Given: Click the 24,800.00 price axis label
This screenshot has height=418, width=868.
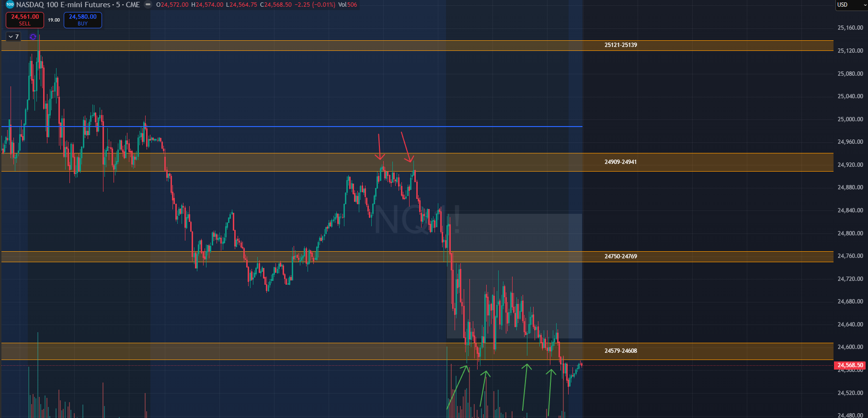Looking at the screenshot, I should pyautogui.click(x=850, y=233).
